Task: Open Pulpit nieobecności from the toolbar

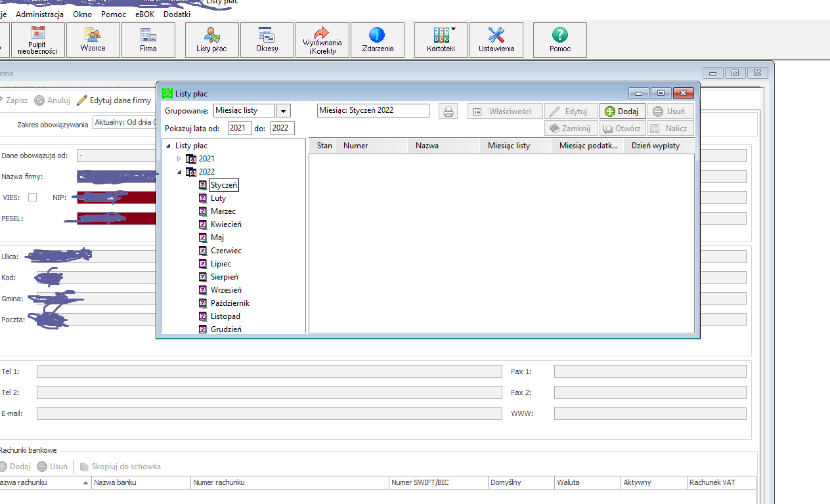Action: pos(38,40)
